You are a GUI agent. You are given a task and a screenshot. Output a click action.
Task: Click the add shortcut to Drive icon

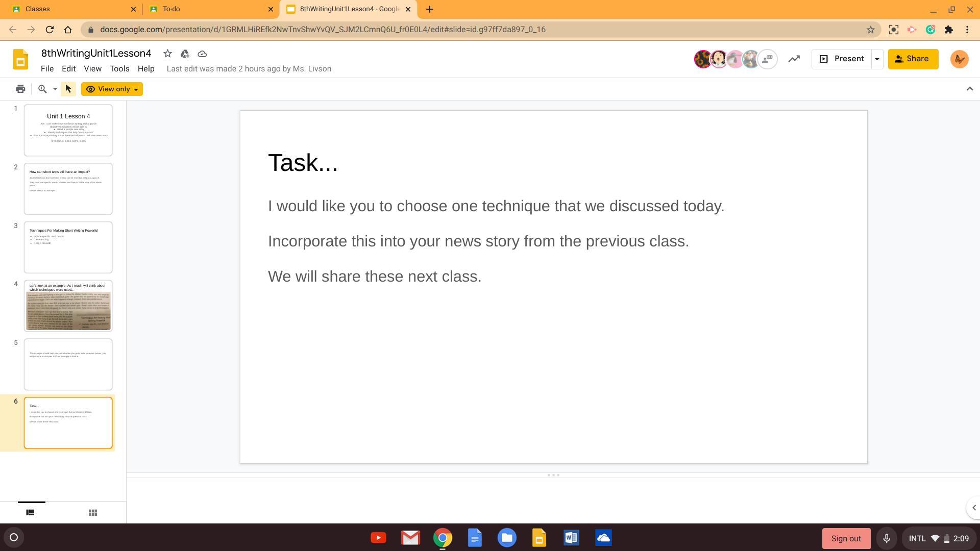click(185, 54)
